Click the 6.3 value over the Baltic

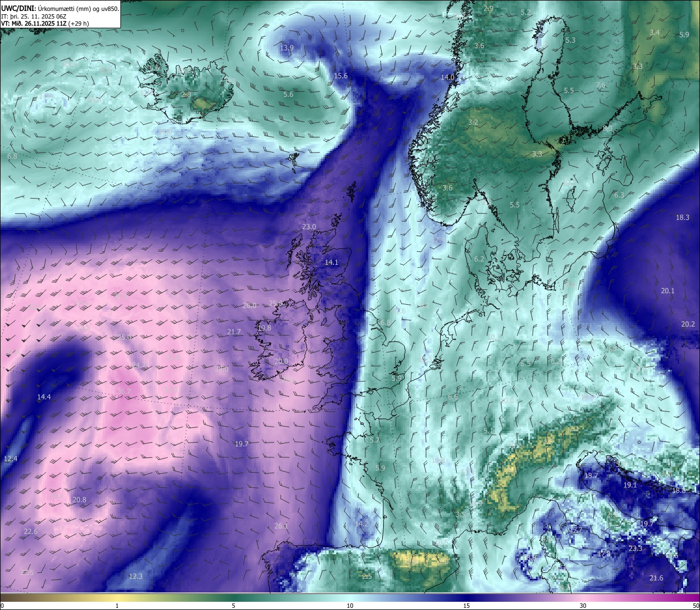coord(619,195)
